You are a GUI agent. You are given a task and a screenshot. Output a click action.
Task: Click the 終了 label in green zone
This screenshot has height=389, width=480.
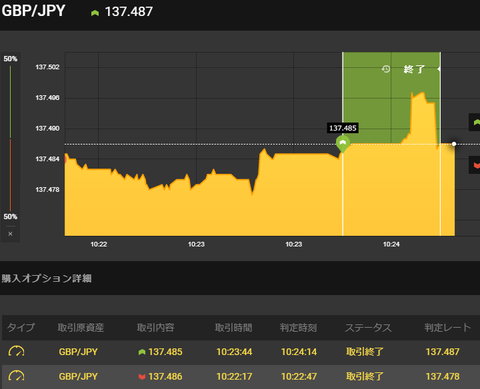tap(414, 69)
